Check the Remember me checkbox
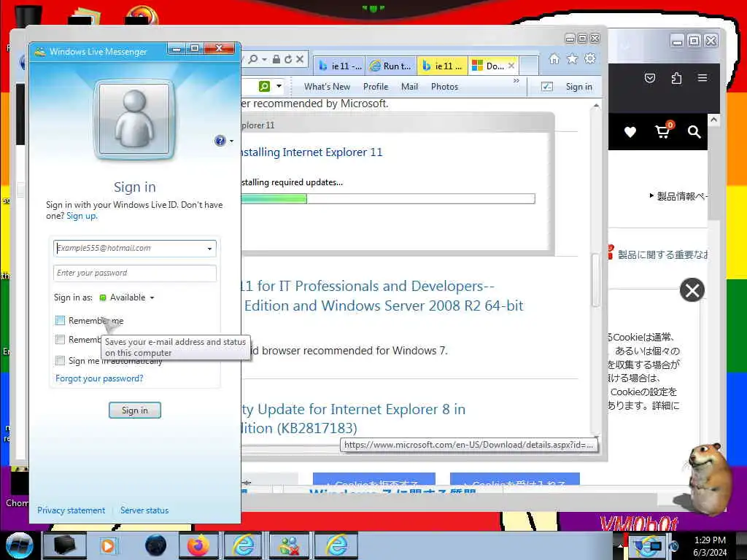The width and height of the screenshot is (747, 560). [x=60, y=321]
